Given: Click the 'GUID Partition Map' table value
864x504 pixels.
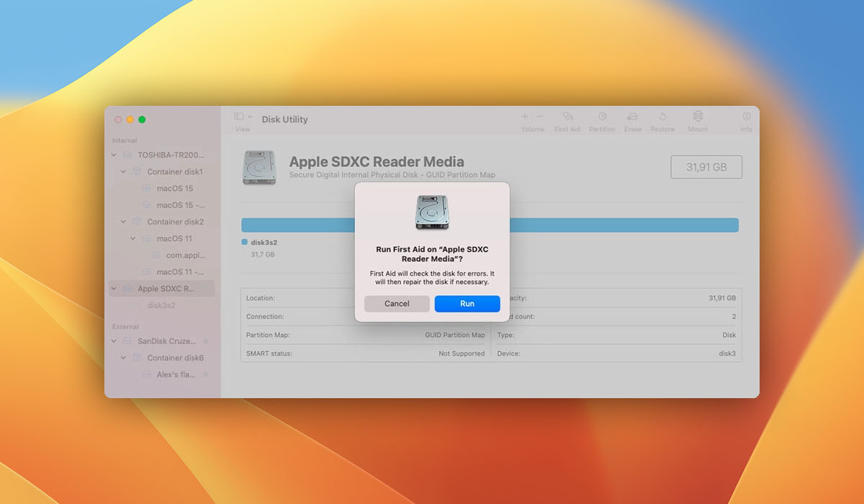Looking at the screenshot, I should click(x=455, y=336).
